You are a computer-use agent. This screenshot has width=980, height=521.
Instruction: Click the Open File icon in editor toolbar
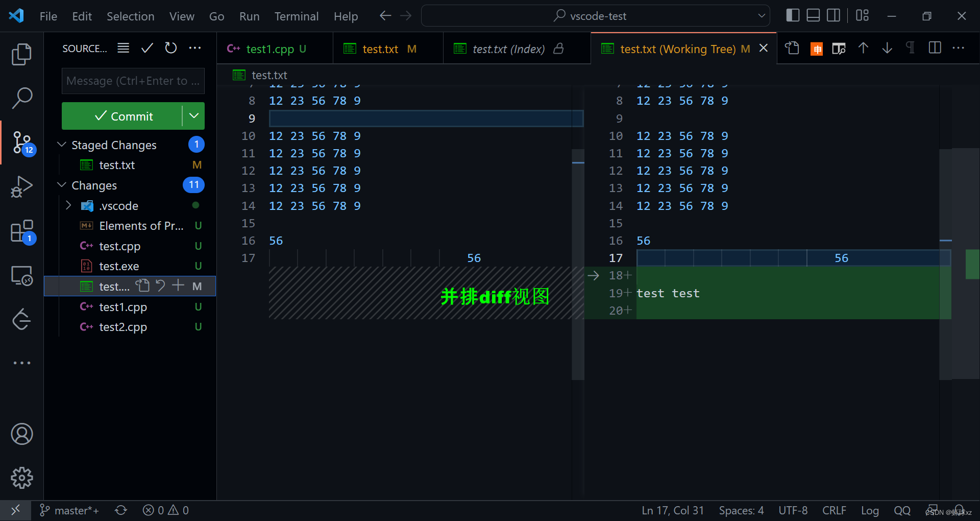tap(792, 49)
